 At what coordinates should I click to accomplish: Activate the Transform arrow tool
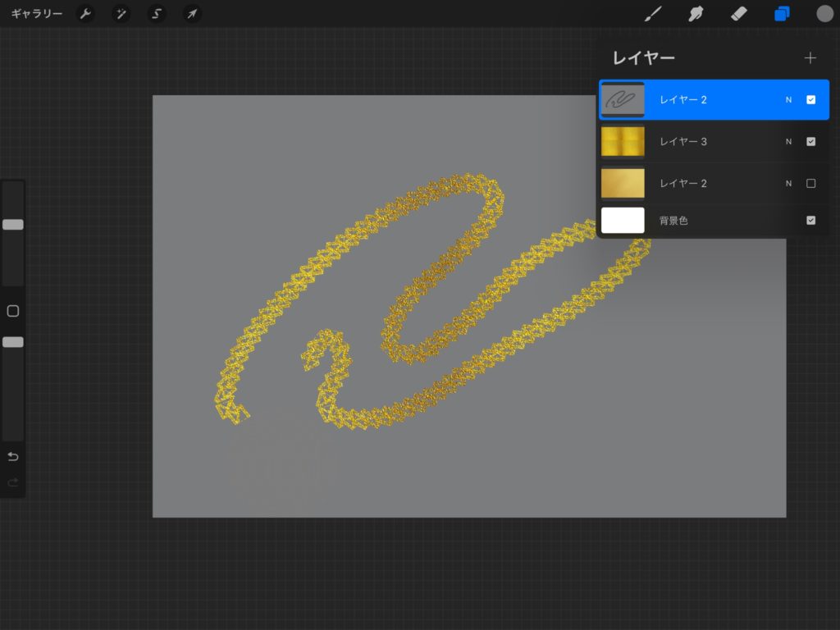pyautogui.click(x=191, y=14)
